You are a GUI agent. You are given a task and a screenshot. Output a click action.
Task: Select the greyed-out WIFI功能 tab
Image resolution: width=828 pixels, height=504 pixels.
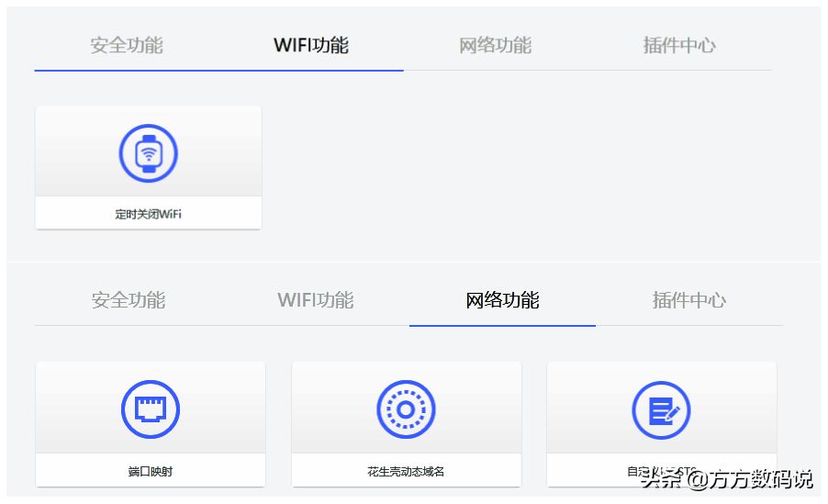(x=315, y=300)
